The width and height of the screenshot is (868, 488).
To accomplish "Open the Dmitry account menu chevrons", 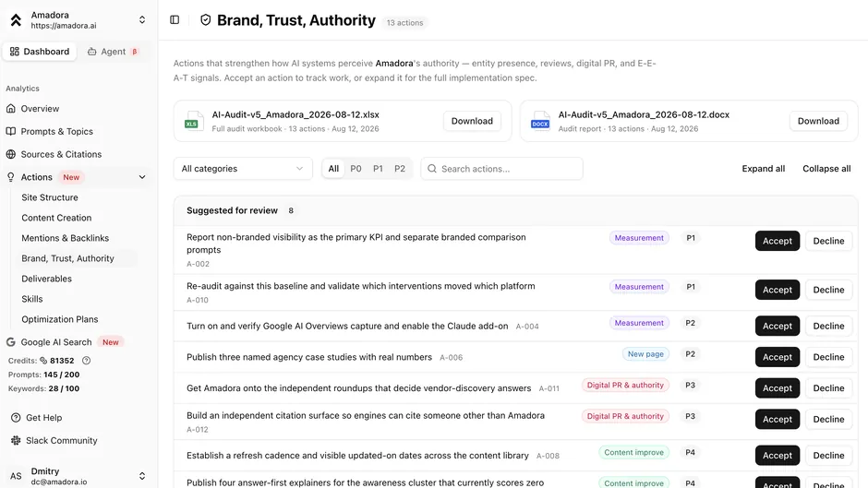I will tap(142, 476).
